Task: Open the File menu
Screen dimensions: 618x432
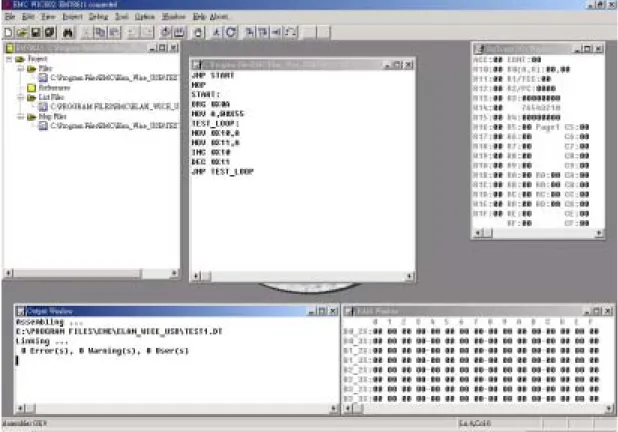Action: click(x=10, y=17)
